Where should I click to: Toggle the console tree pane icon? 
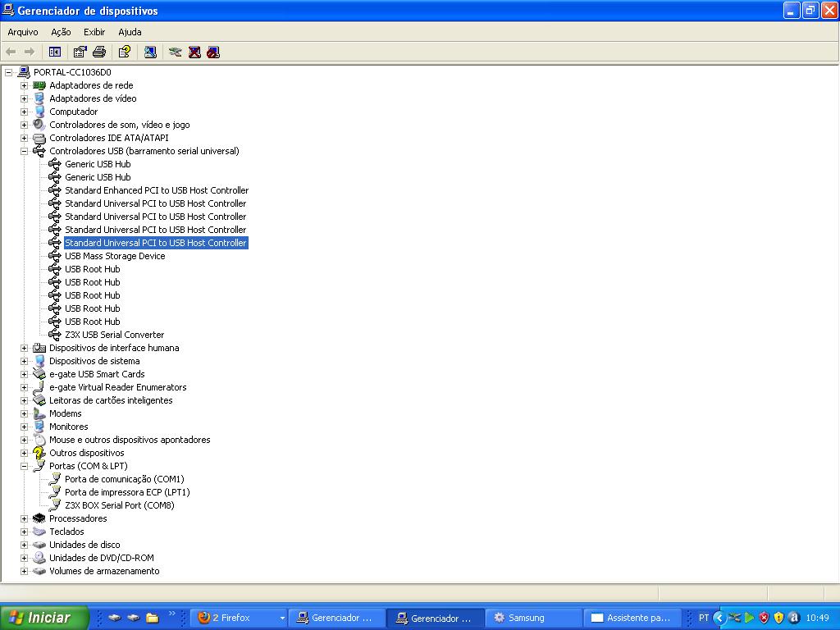55,52
